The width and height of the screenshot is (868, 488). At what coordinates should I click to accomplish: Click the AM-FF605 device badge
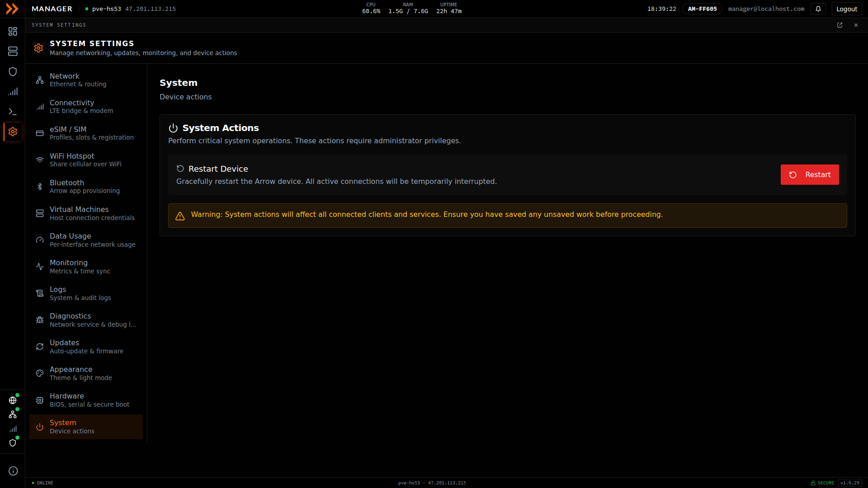[702, 9]
